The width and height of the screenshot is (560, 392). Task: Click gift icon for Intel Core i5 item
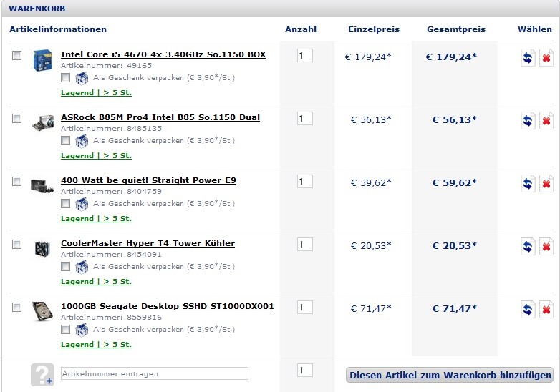[82, 78]
